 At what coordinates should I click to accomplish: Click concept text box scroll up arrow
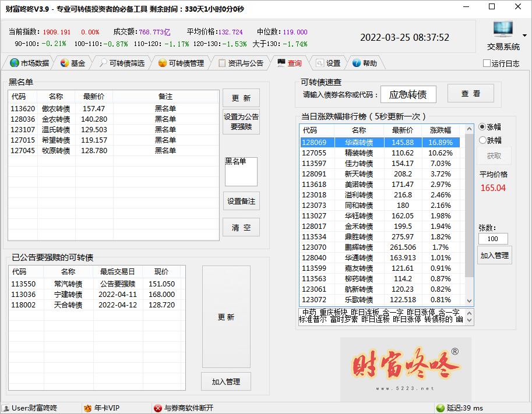point(470,313)
